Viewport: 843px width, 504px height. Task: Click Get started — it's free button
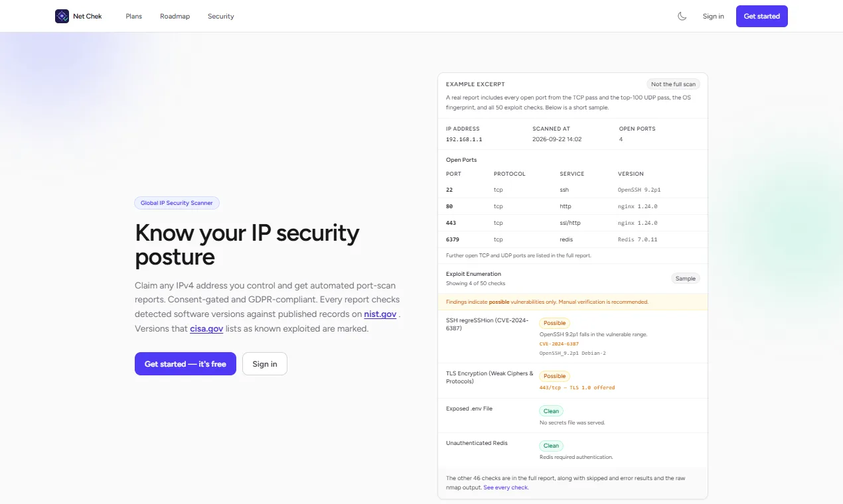185,364
